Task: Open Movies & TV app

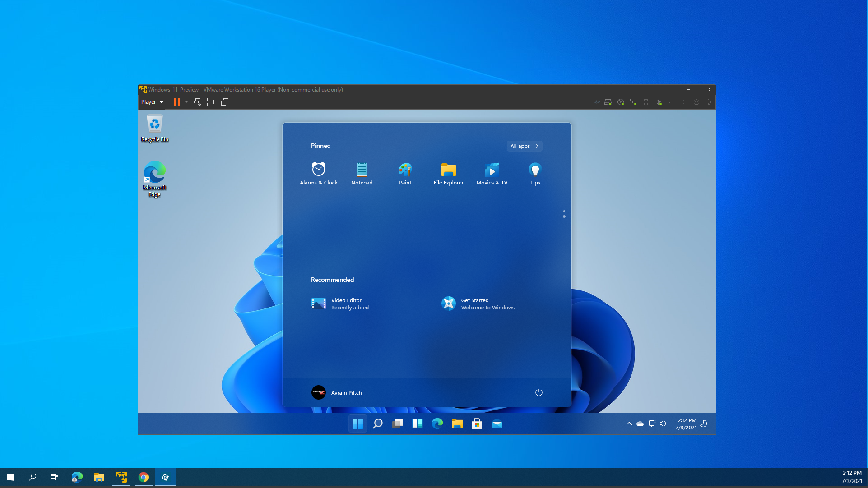Action: click(x=492, y=173)
